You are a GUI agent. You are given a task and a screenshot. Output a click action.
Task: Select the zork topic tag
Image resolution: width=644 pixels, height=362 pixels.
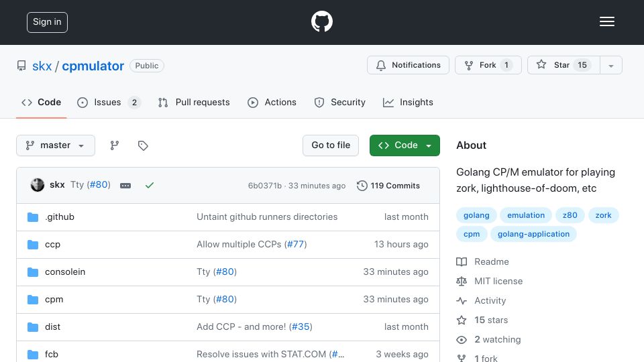click(603, 215)
